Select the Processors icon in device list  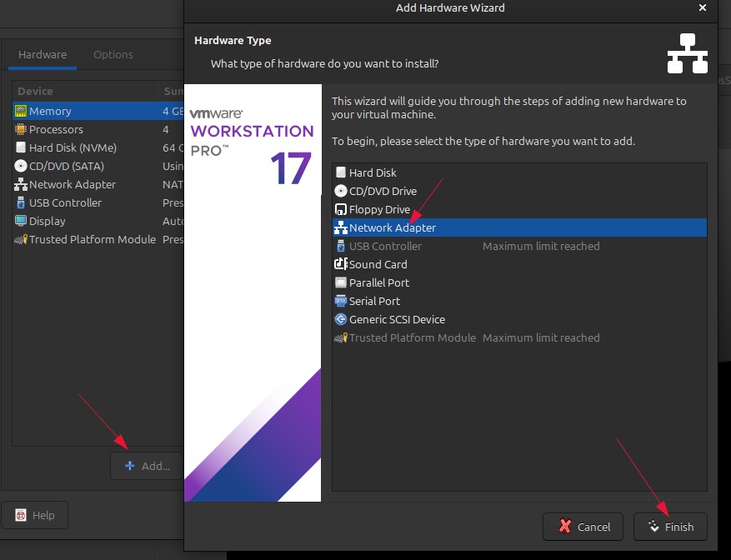pos(21,129)
